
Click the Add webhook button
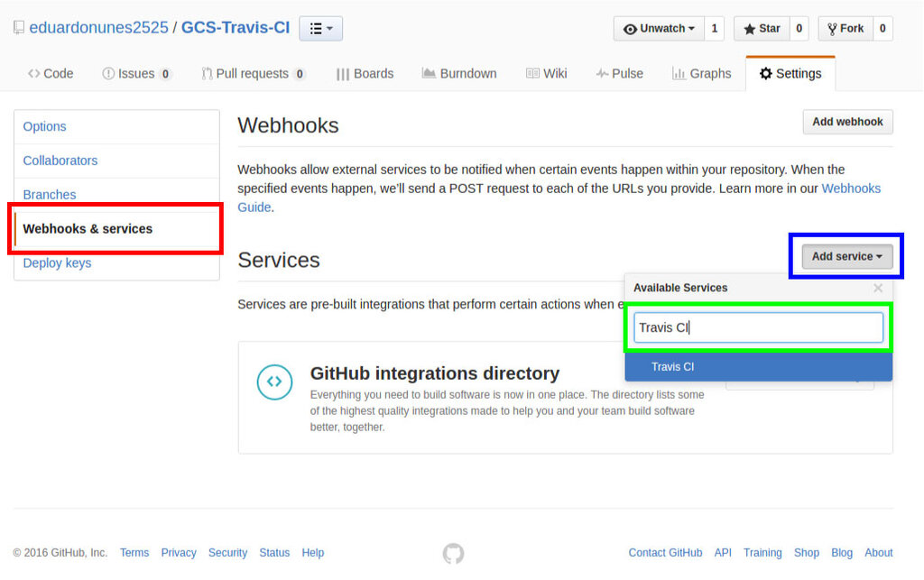[847, 122]
